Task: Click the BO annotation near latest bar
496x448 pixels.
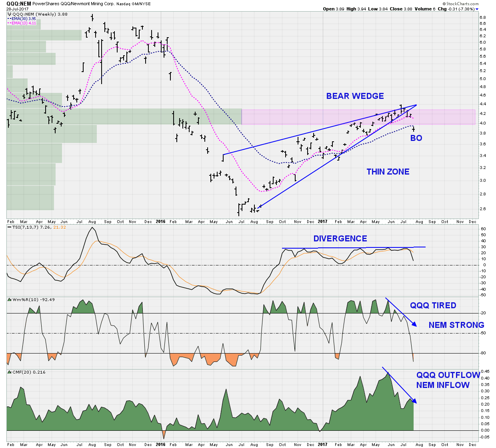Action: click(416, 138)
